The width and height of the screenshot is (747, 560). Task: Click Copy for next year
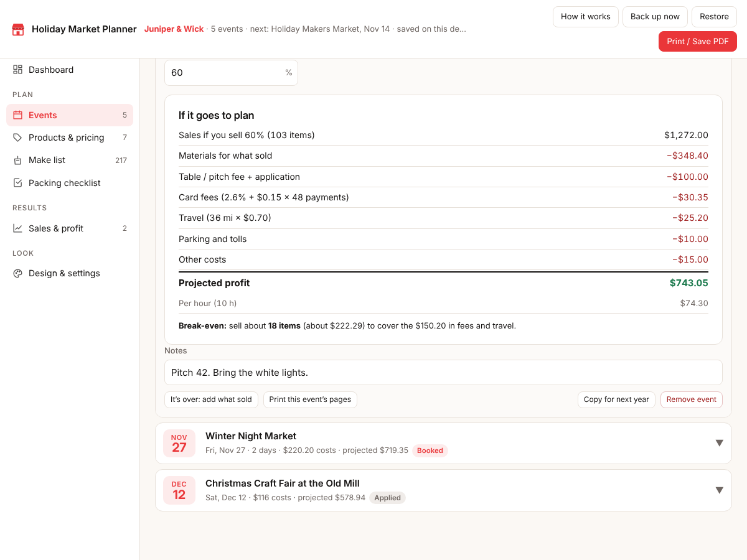[616, 399]
